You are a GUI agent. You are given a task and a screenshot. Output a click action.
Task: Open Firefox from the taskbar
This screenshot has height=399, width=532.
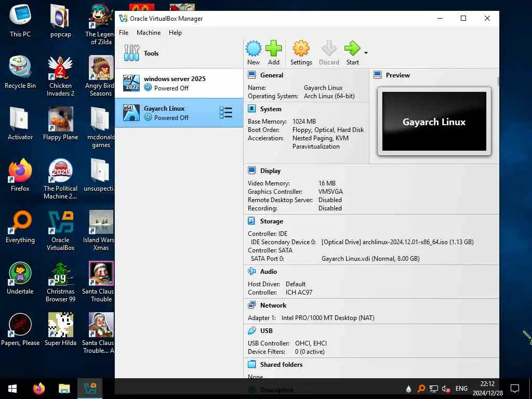pos(38,388)
